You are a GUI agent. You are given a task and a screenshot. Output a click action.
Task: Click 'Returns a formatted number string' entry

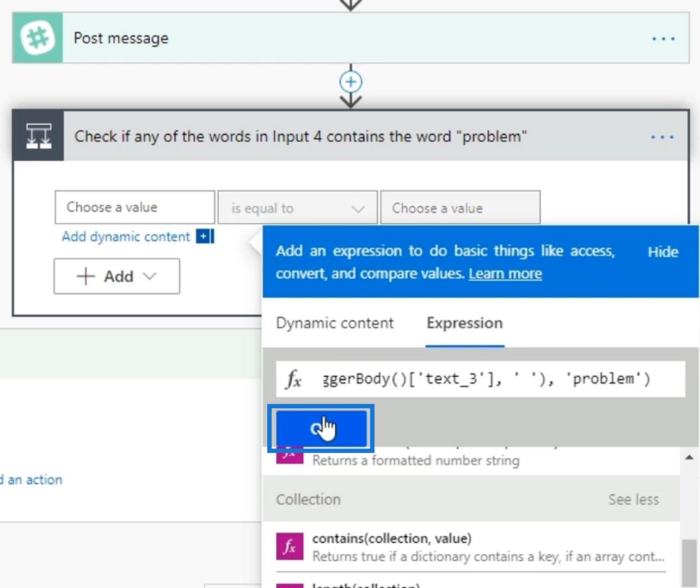pyautogui.click(x=416, y=461)
